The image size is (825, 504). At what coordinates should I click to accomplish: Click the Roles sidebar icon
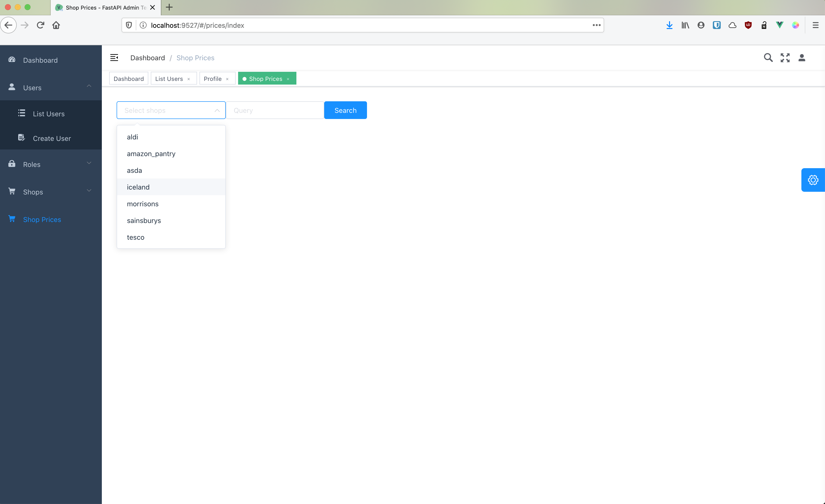click(x=14, y=164)
